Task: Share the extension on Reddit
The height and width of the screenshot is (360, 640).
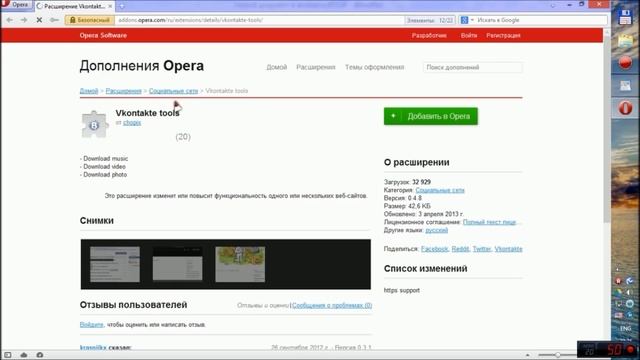Action: pyautogui.click(x=460, y=249)
